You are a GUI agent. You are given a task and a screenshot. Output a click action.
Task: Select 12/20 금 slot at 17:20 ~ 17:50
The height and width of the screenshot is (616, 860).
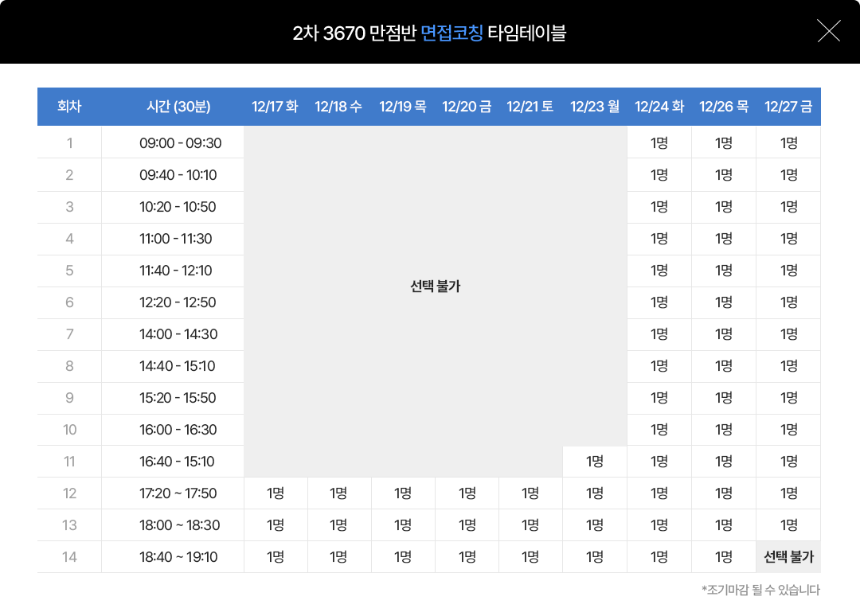pyautogui.click(x=467, y=493)
